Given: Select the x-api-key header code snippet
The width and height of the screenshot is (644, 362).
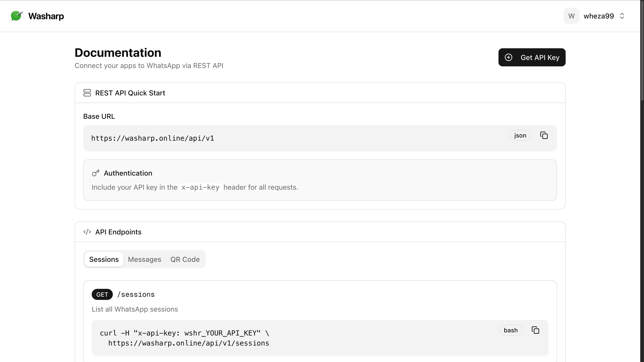Looking at the screenshot, I should pyautogui.click(x=200, y=187).
